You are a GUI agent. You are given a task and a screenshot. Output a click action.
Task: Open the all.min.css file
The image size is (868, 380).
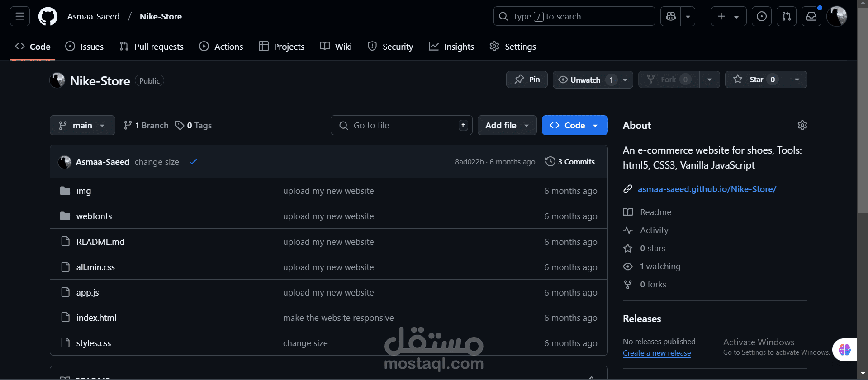coord(95,267)
